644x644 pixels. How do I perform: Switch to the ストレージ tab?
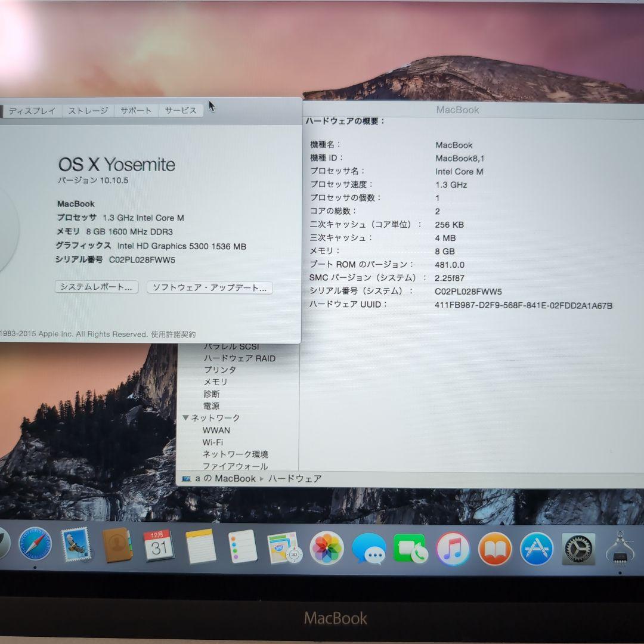click(x=88, y=111)
